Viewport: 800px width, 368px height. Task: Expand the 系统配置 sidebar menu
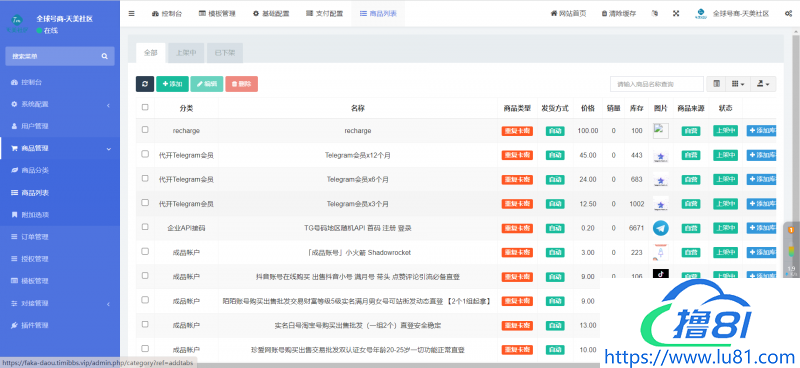(60, 104)
